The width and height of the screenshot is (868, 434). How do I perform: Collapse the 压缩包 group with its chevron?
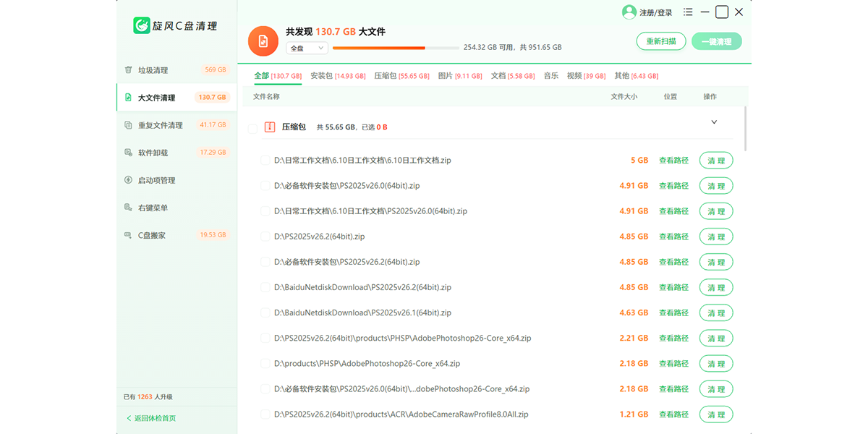[x=714, y=122]
